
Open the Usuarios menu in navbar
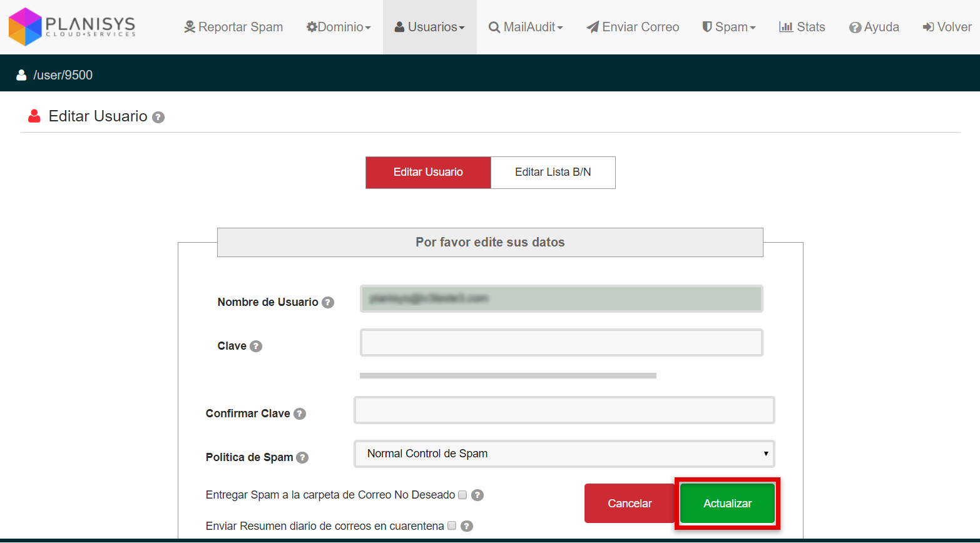pyautogui.click(x=430, y=27)
